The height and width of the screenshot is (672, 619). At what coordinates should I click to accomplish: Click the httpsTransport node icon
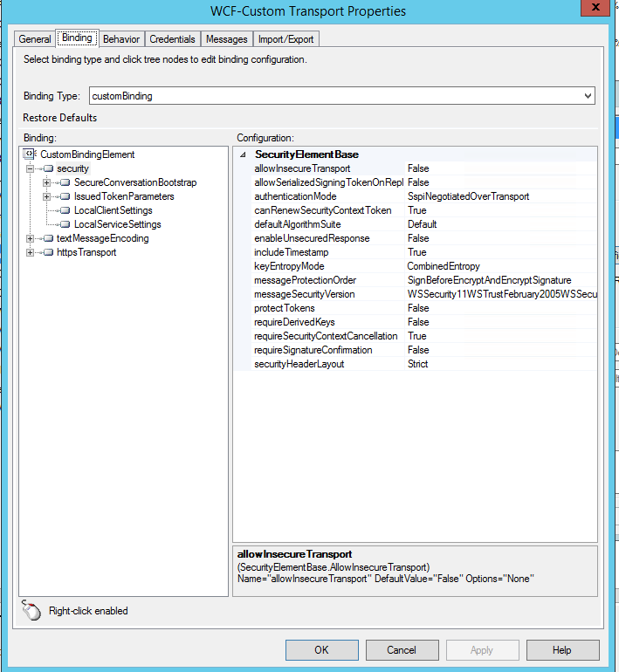pyautogui.click(x=48, y=252)
